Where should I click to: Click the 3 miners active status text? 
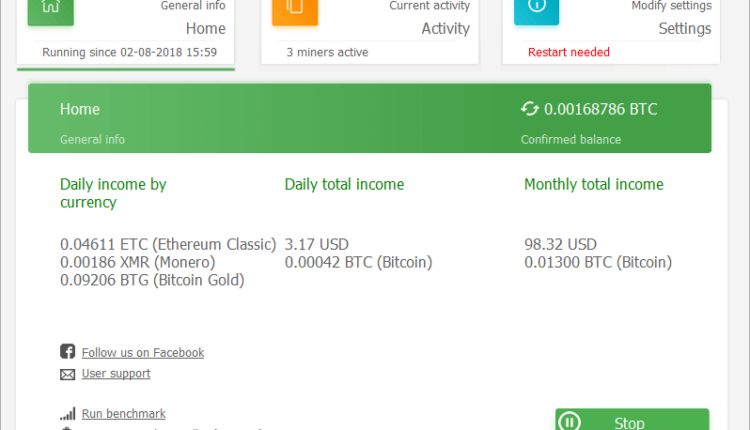click(x=327, y=52)
